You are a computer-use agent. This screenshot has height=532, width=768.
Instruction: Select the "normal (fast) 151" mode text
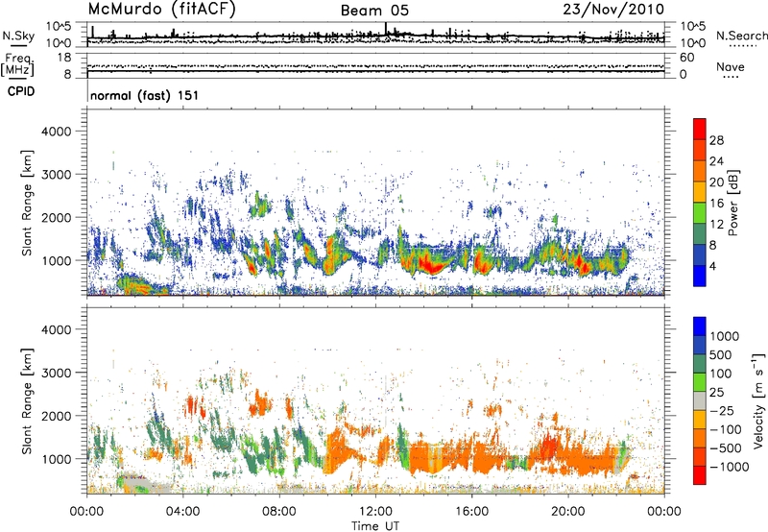pyautogui.click(x=145, y=95)
